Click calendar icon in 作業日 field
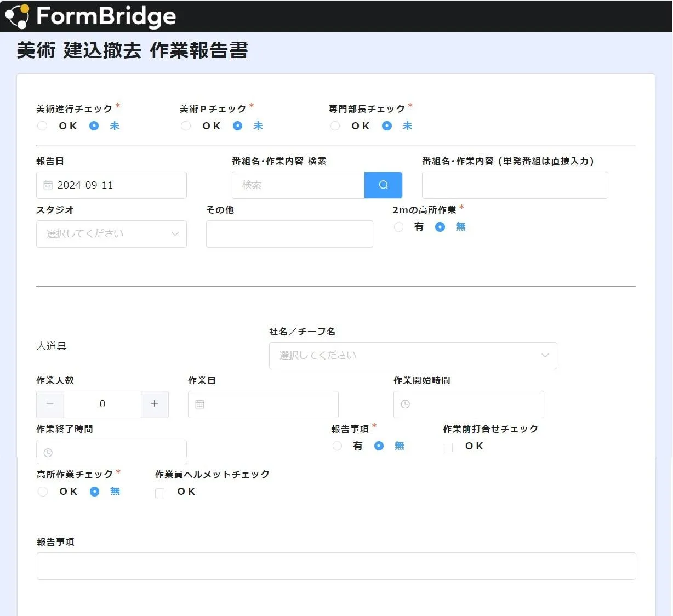The image size is (673, 616). (x=200, y=404)
